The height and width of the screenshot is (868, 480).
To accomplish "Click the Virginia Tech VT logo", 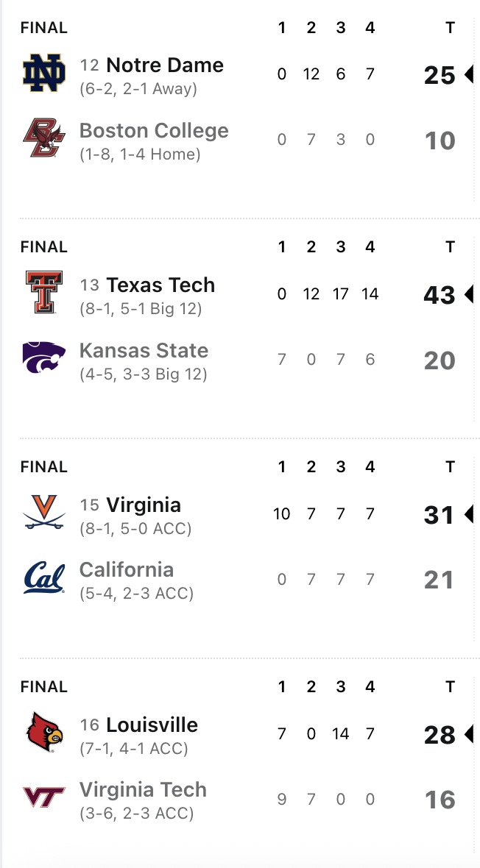I will click(43, 797).
